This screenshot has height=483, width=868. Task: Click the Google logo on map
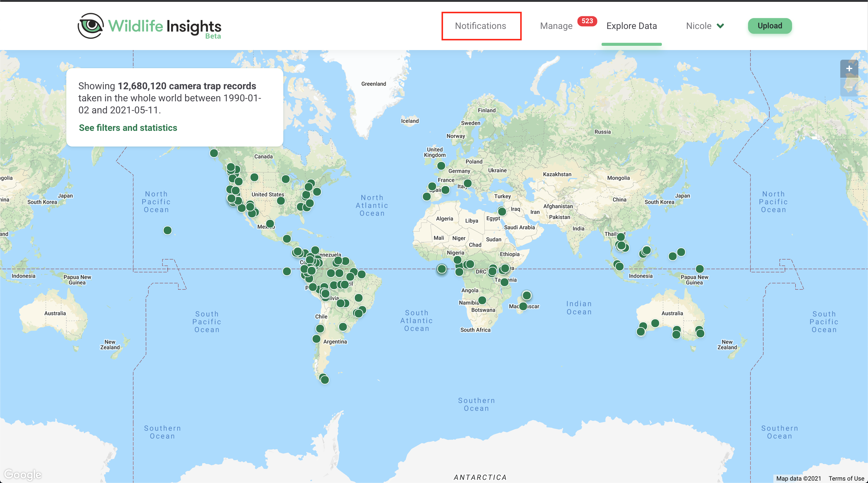(23, 474)
